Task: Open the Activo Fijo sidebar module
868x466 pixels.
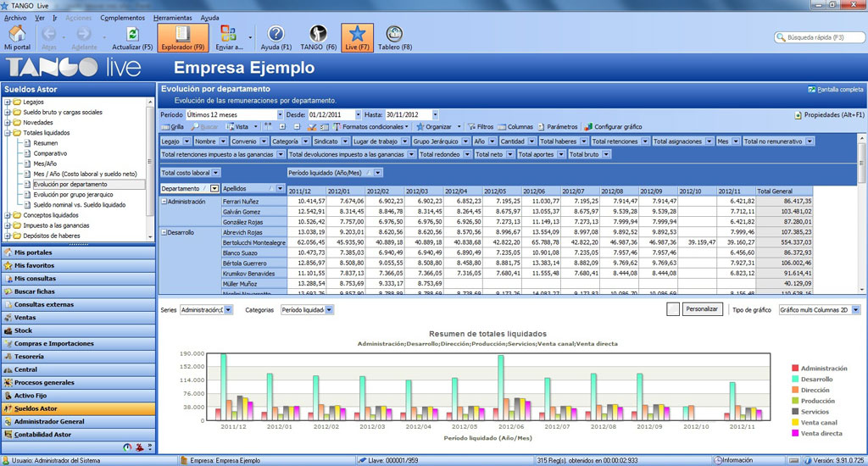Action: [79, 396]
